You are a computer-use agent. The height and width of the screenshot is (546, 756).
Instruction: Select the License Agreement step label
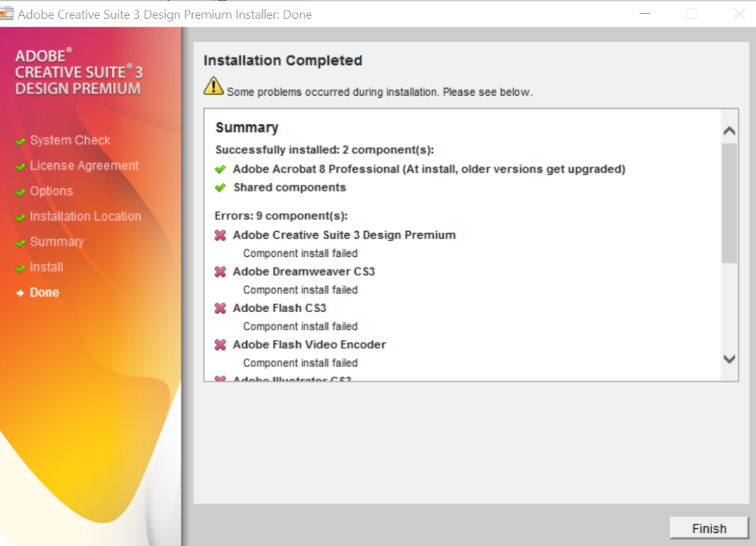(85, 166)
